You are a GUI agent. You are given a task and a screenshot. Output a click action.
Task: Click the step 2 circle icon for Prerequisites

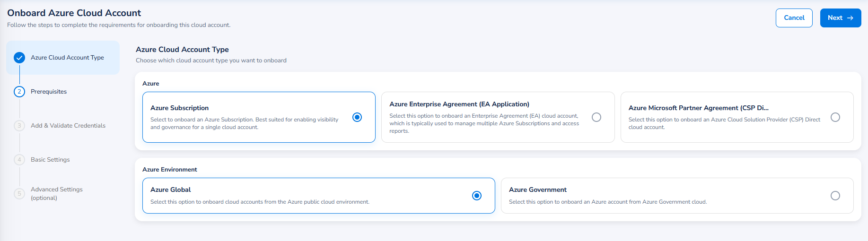[19, 92]
